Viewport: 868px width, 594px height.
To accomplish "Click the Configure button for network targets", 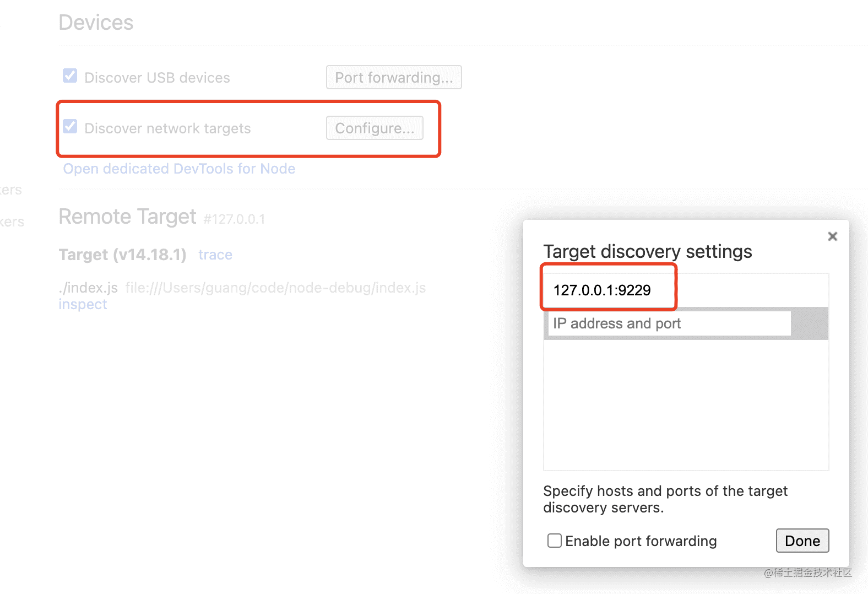I will click(375, 128).
